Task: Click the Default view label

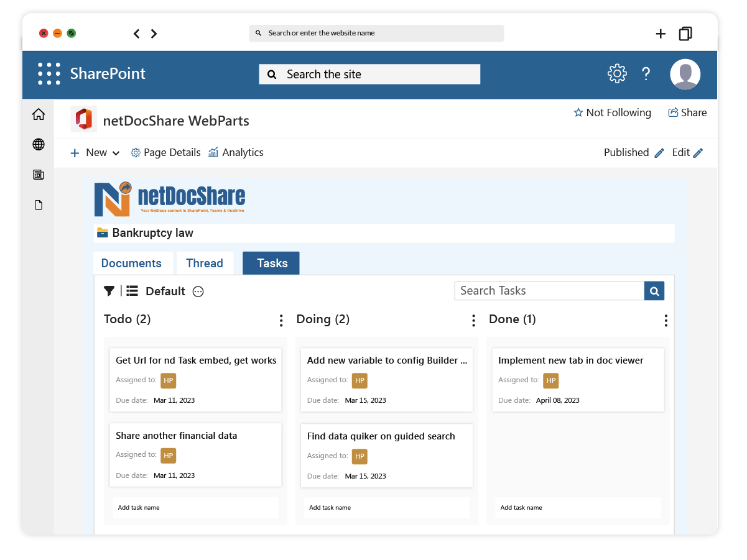Action: [165, 291]
